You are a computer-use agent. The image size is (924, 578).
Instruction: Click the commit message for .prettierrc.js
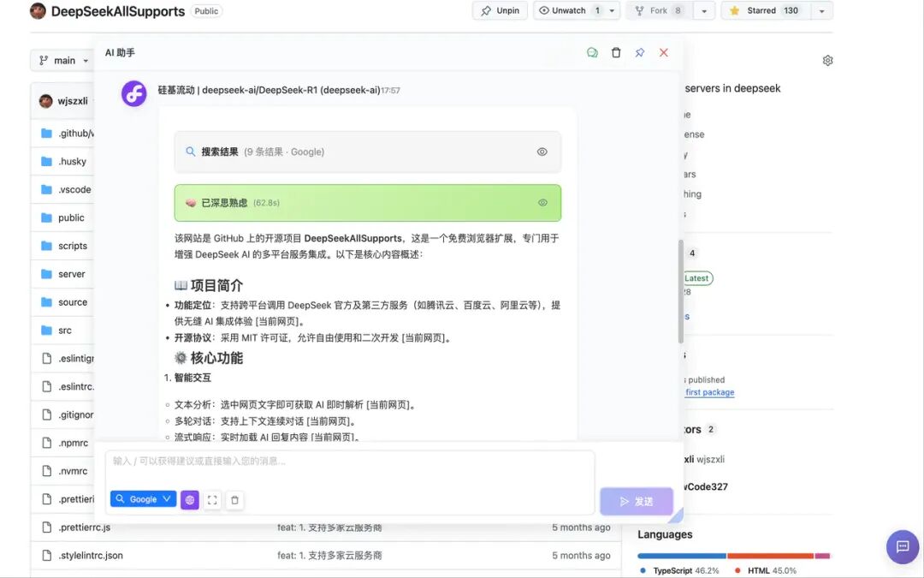[329, 527]
